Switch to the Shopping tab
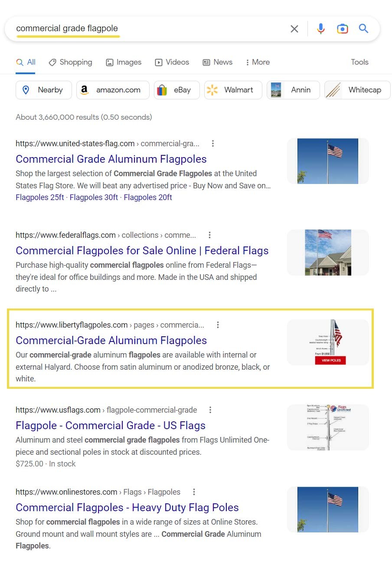392x568 pixels. (x=70, y=62)
